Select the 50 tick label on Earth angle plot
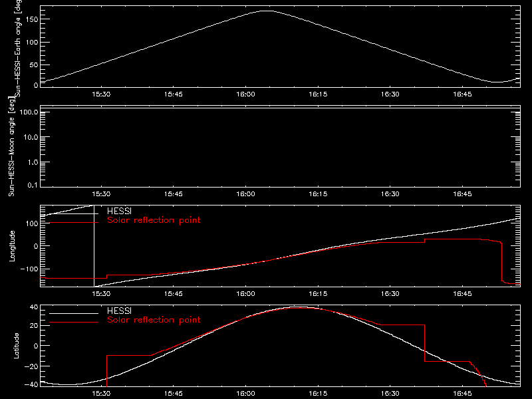532x399 pixels. [34, 65]
